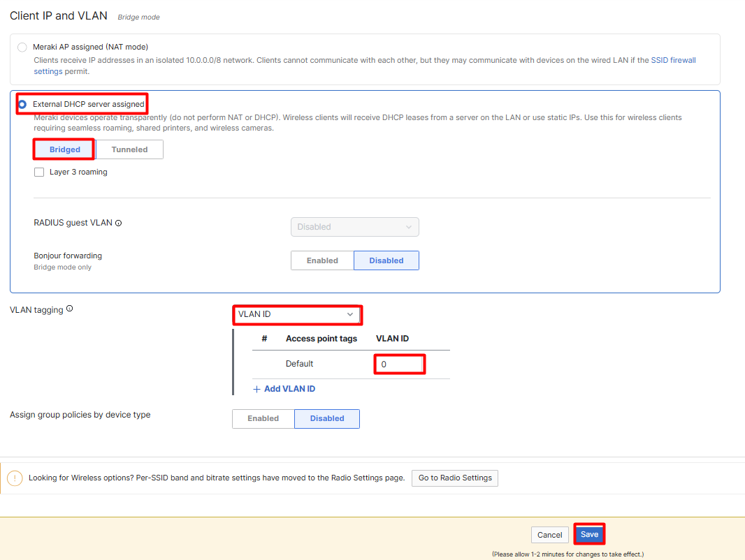
Task: Click the wireless options warning icon
Action: (x=15, y=478)
